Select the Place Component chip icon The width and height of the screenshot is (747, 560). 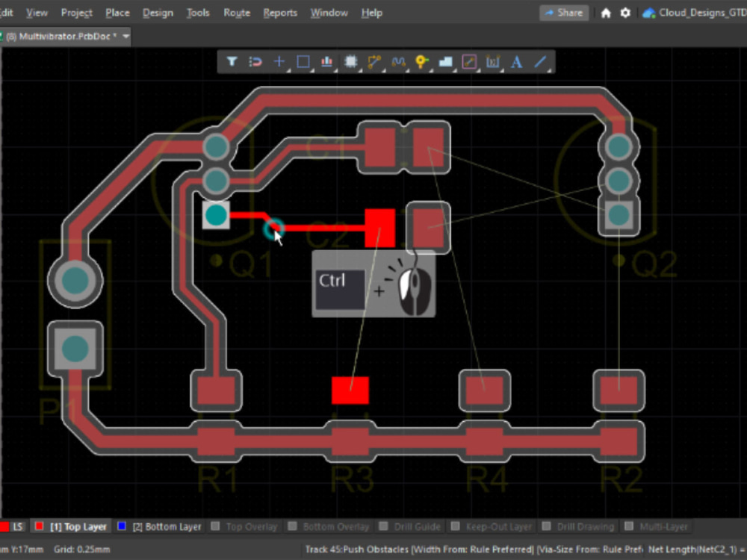(350, 61)
